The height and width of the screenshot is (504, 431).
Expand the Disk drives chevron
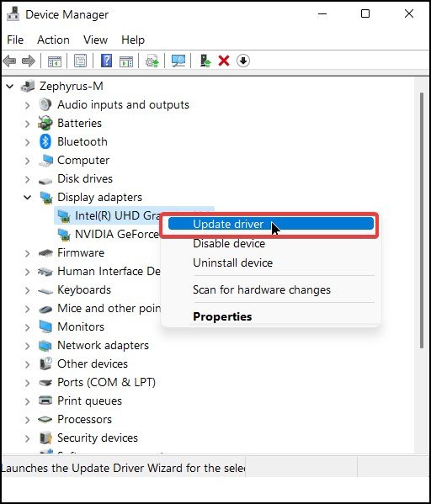28,179
